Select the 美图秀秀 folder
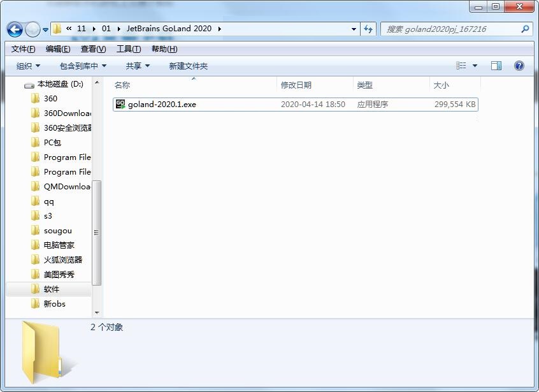This screenshot has height=392, width=539. click(x=59, y=274)
